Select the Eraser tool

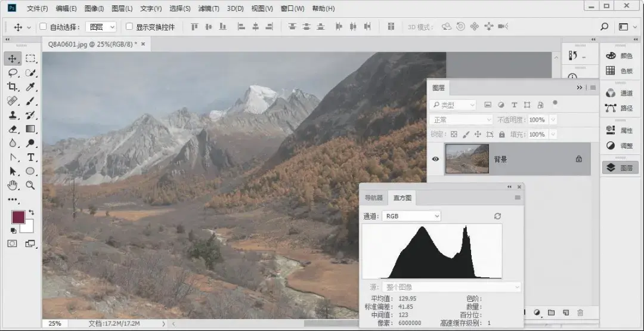[x=13, y=129]
